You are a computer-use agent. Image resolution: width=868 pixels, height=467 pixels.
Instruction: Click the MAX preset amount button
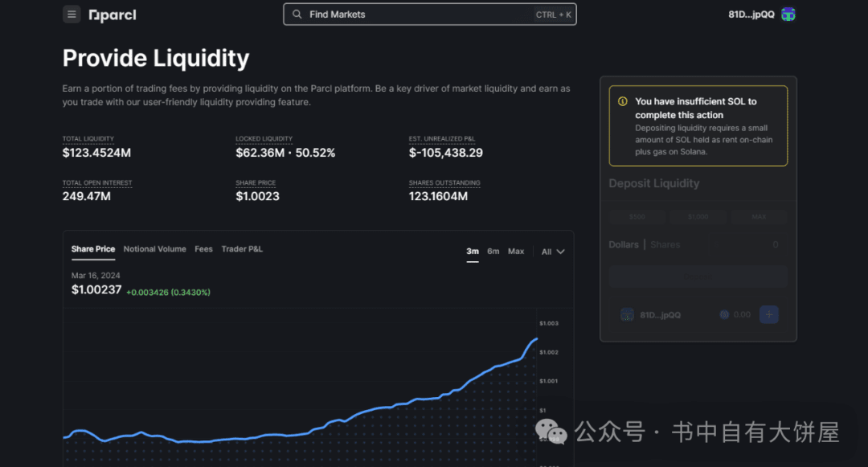pos(759,217)
